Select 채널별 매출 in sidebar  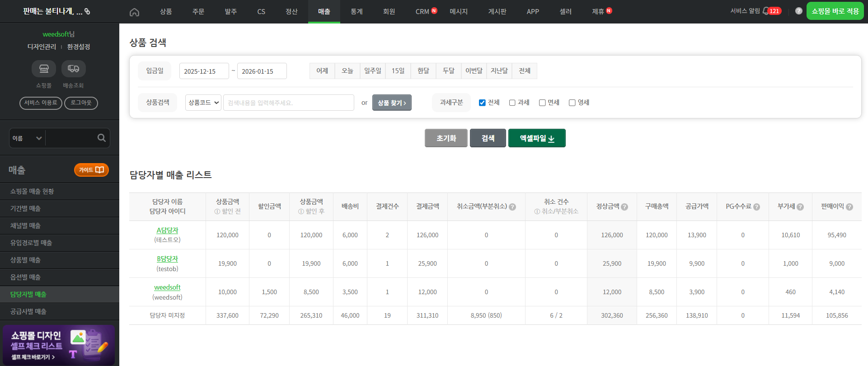(x=60, y=225)
